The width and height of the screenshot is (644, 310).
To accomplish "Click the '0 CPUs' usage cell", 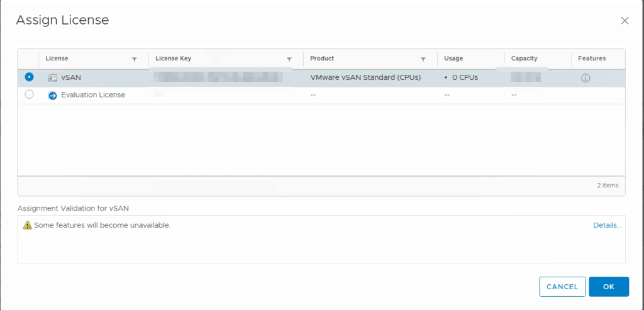I will click(465, 77).
